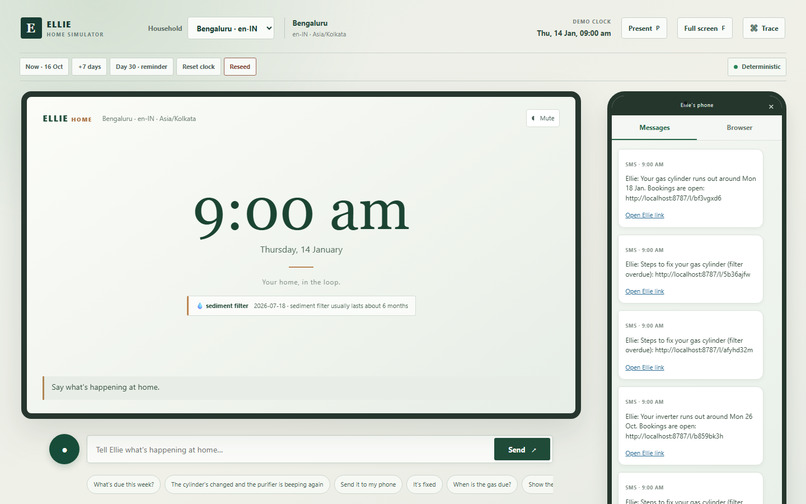Click the sediment filter droplet icon
This screenshot has width=806, height=504.
[200, 305]
